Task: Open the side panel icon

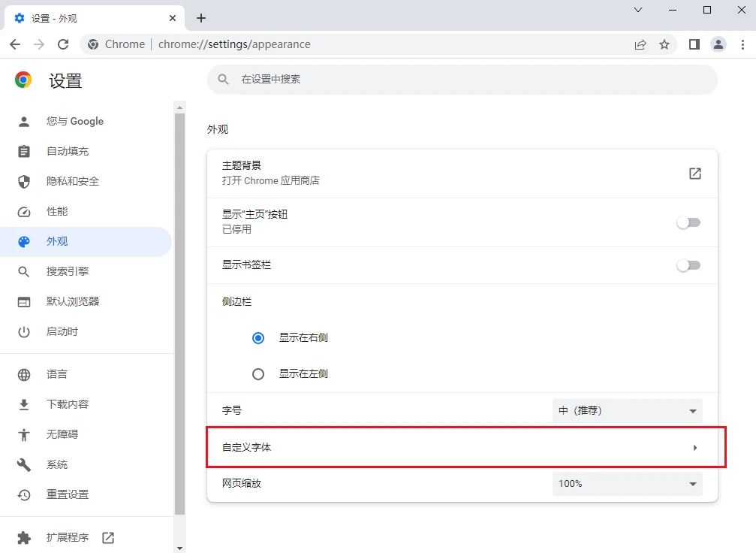Action: coord(694,44)
